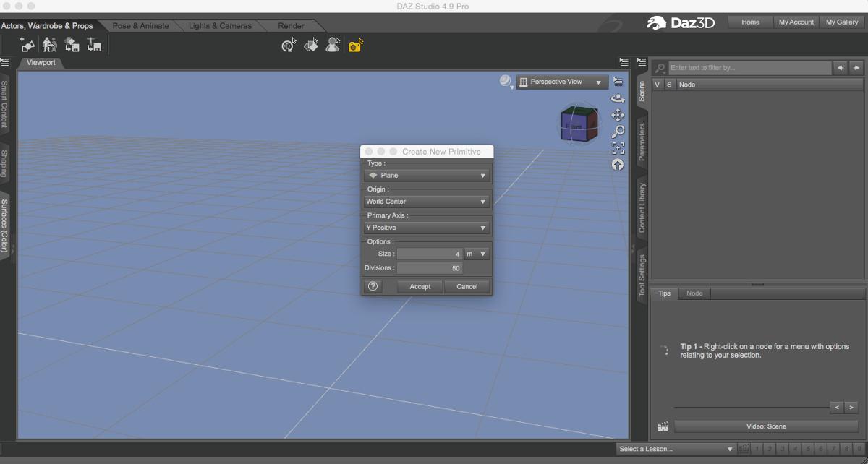Click the Home button
The height and width of the screenshot is (464, 868).
(x=750, y=22)
